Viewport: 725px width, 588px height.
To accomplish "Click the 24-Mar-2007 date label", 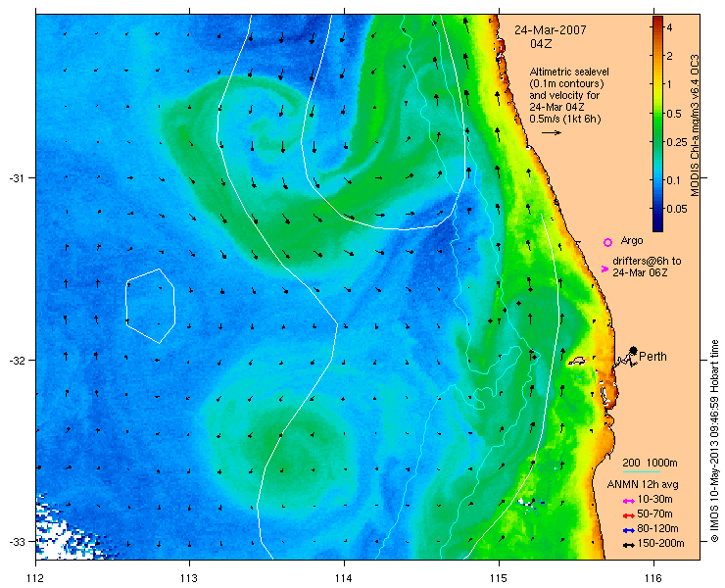I will pyautogui.click(x=551, y=30).
